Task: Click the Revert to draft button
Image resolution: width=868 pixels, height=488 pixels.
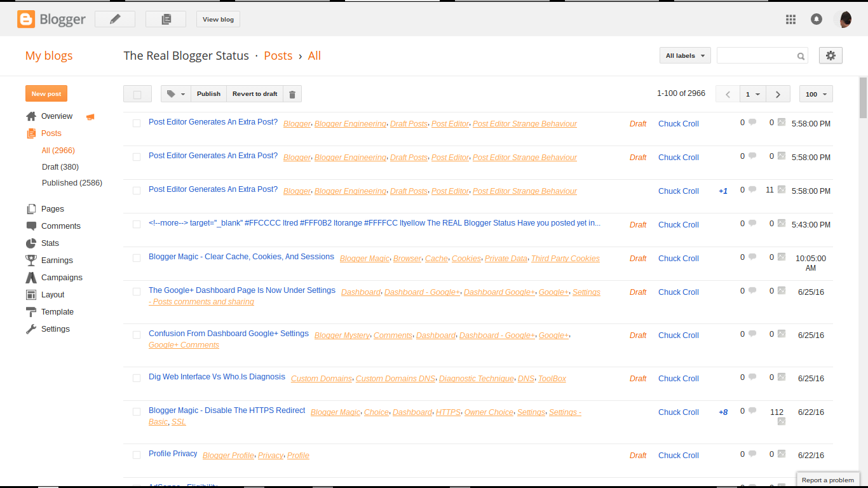Action: (x=255, y=94)
